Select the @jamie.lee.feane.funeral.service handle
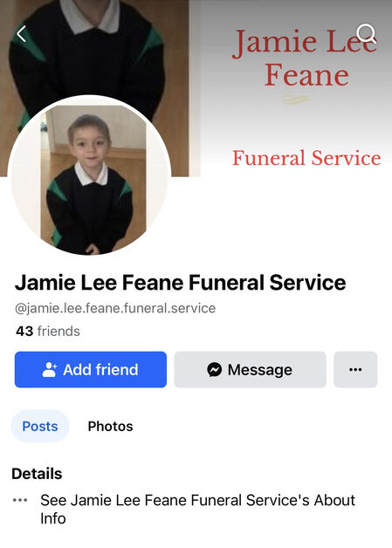Screen dimensions: 392x548 click(115, 308)
